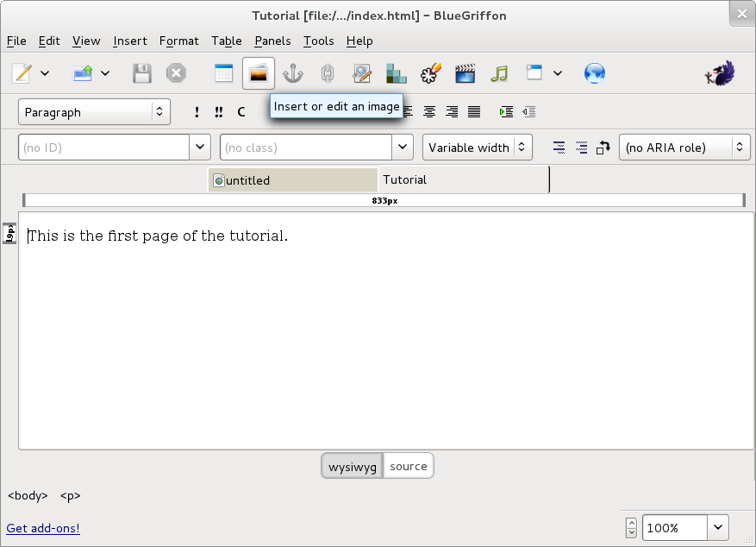756x547 pixels.
Task: Click the save (floppy disk) icon
Action: click(x=142, y=73)
